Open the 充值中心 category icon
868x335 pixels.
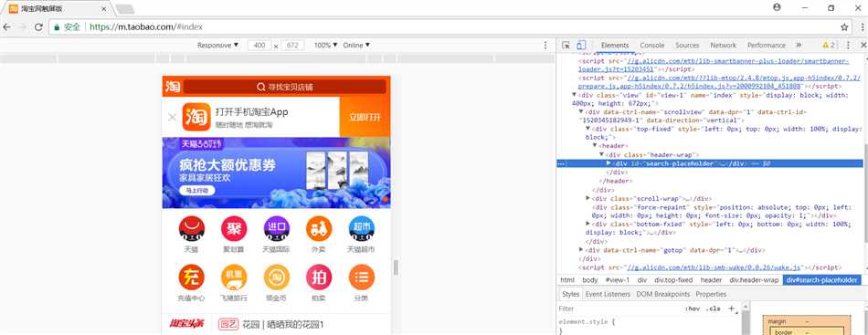[192, 277]
